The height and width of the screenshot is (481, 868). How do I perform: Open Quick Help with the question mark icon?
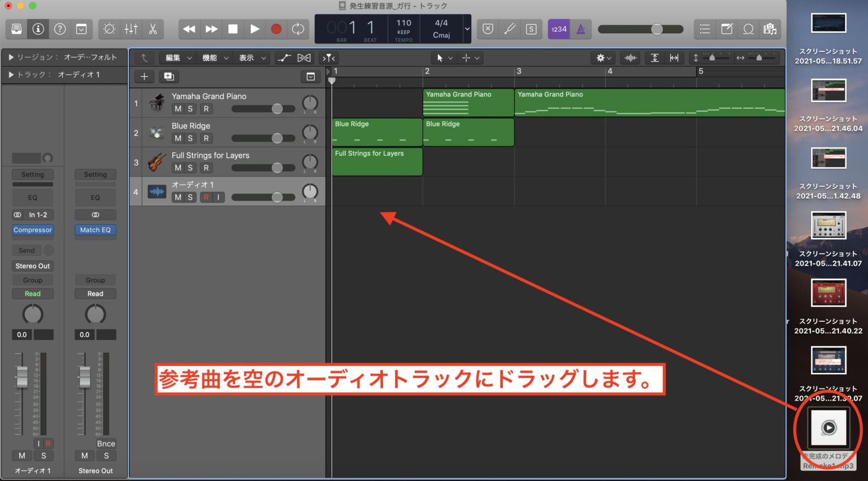point(59,29)
